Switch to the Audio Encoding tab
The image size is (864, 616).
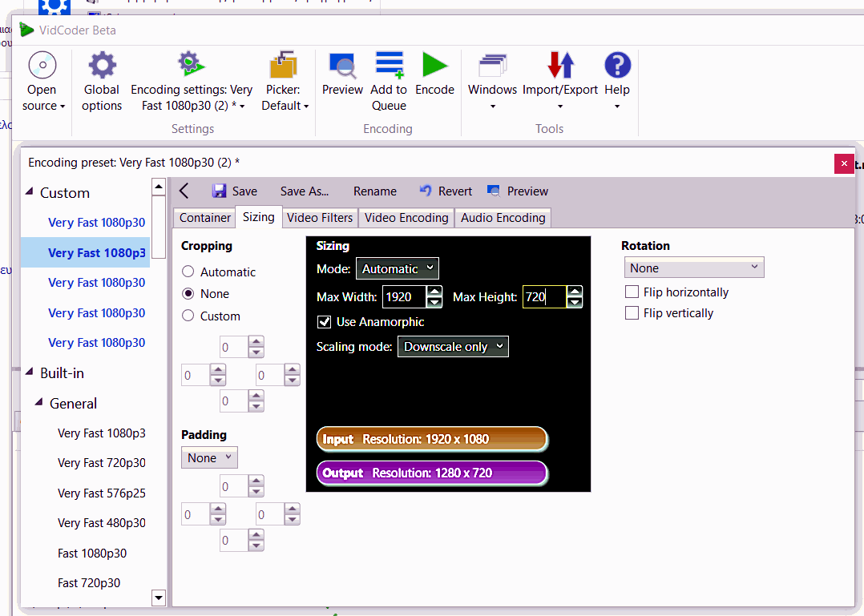pos(503,218)
